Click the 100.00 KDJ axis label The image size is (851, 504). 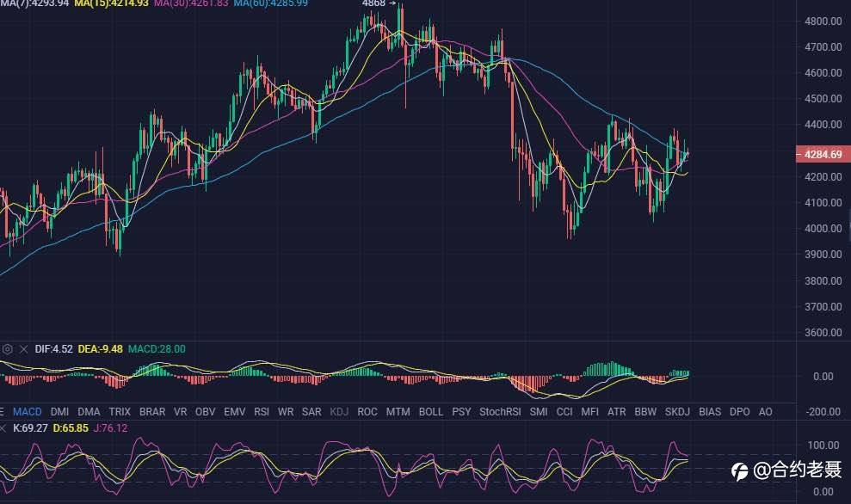[x=823, y=446]
